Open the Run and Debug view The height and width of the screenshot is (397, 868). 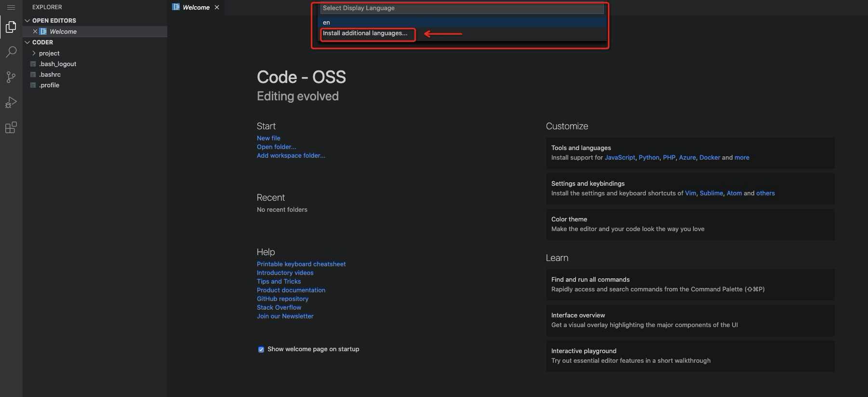click(x=11, y=102)
